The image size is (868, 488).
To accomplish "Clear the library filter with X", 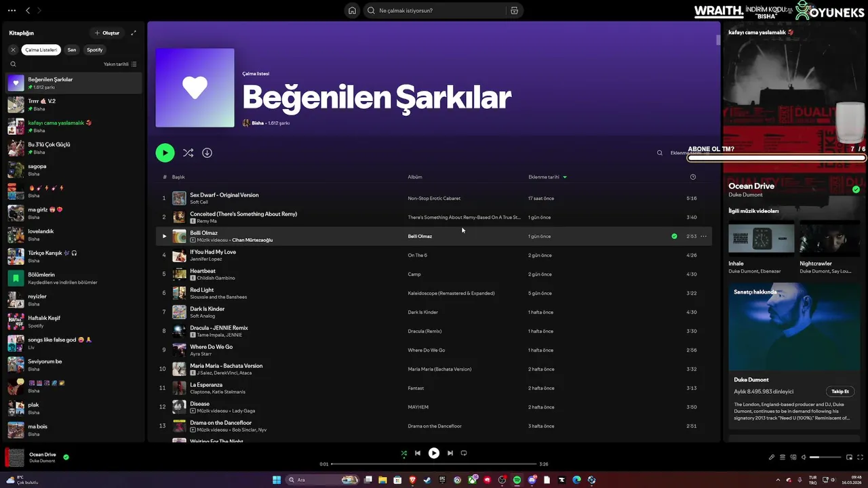I will pyautogui.click(x=13, y=49).
